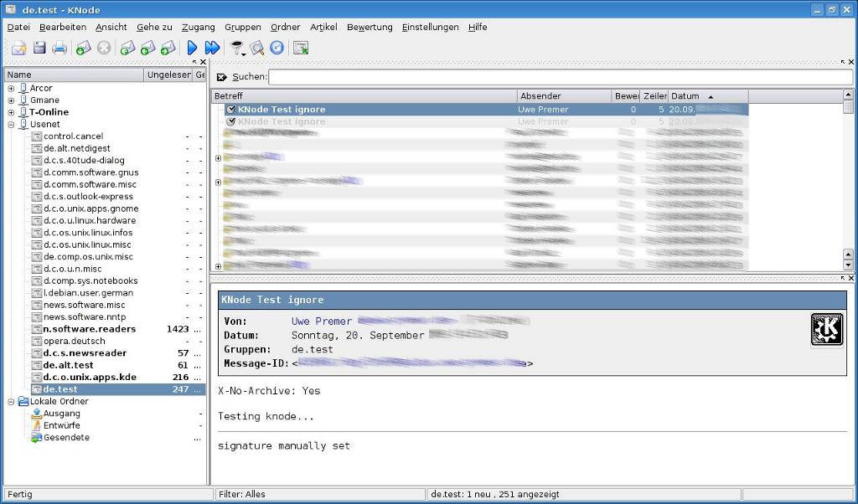Click the new article compose icon
This screenshot has height=504, width=858.
pyautogui.click(x=18, y=49)
